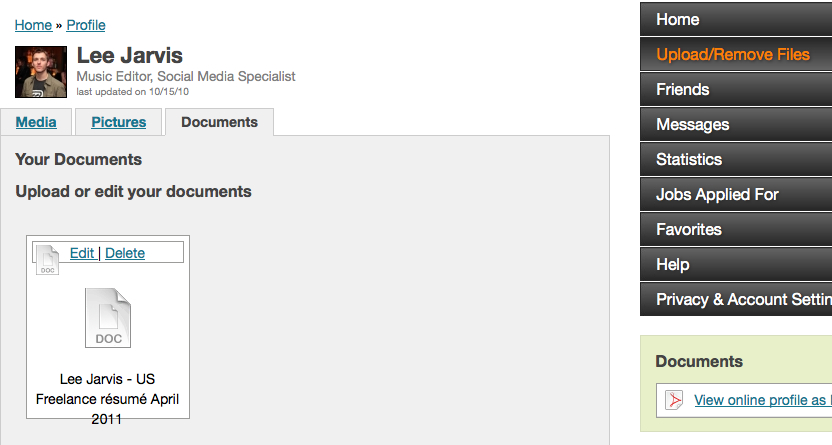Open Privacy & Account Settings
This screenshot has width=832, height=445.
coord(736,299)
